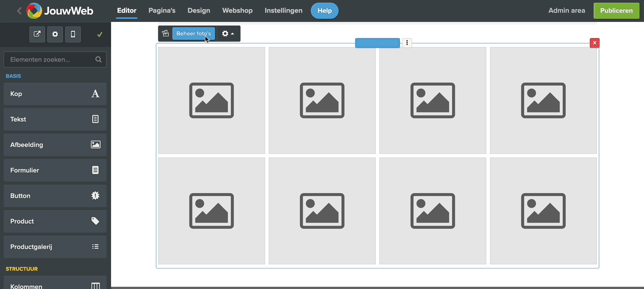
Task: Select third placeholder image in top row
Action: coord(433,100)
